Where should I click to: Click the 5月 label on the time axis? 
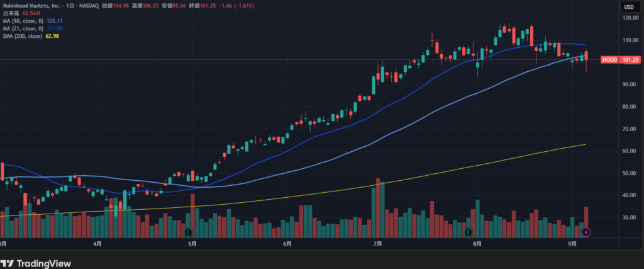pyautogui.click(x=192, y=244)
